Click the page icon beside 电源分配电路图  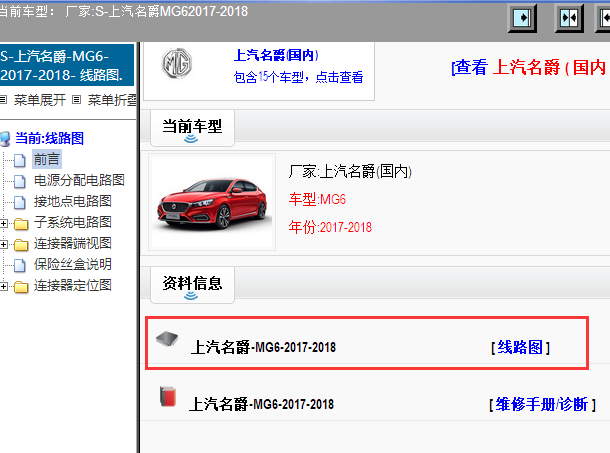coord(19,181)
